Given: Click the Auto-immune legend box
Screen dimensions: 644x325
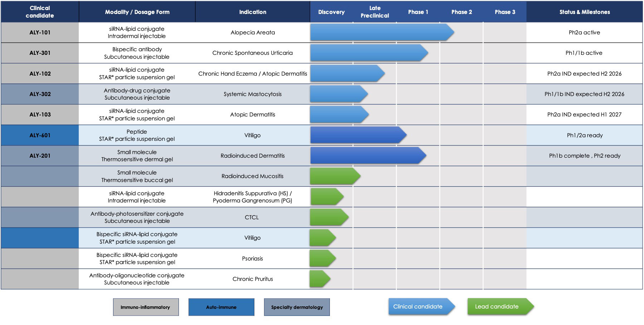Looking at the screenshot, I should coord(221,307).
